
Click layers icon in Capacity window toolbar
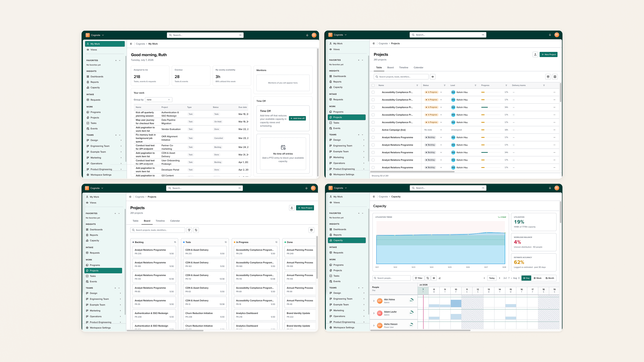point(434,278)
